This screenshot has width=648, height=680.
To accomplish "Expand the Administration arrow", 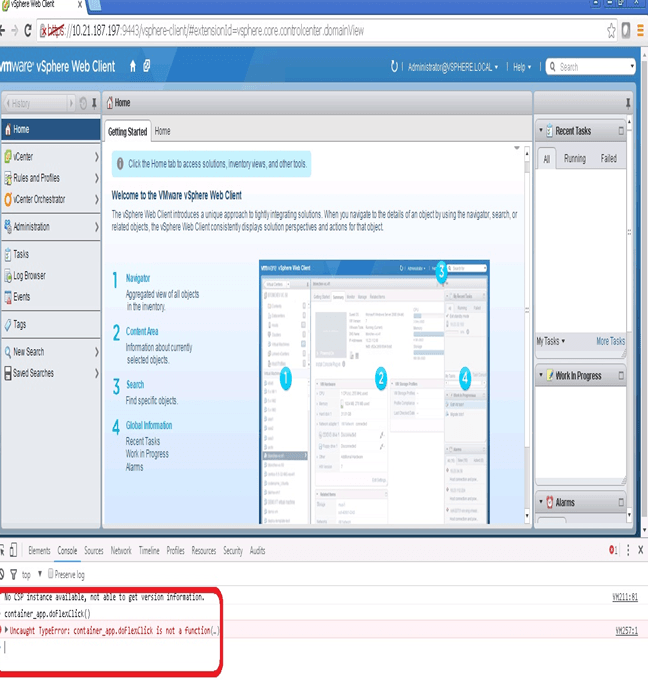I will coord(97,226).
